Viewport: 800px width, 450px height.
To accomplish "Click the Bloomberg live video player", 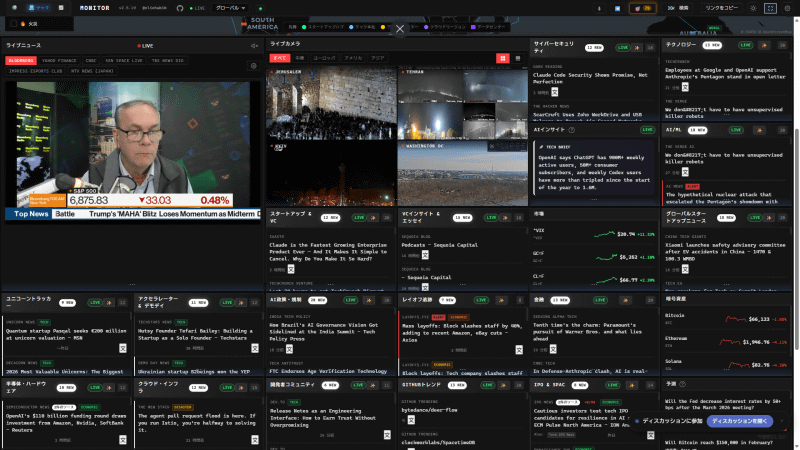I will 133,151.
